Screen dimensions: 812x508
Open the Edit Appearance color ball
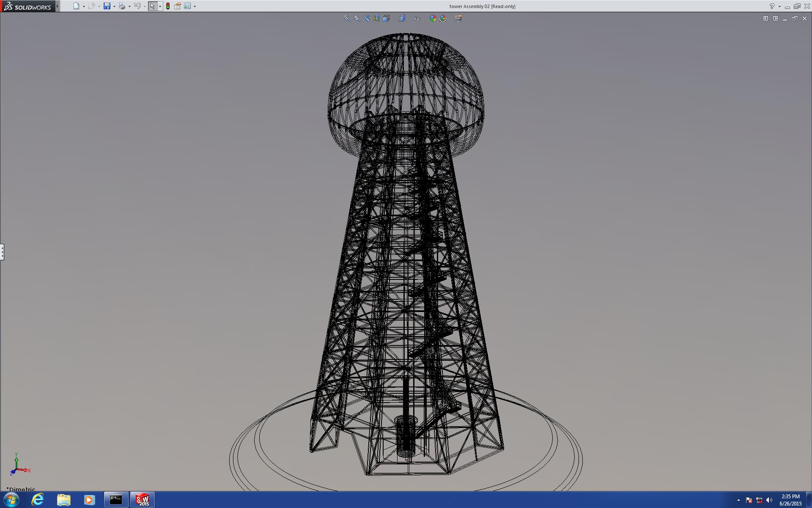point(433,18)
